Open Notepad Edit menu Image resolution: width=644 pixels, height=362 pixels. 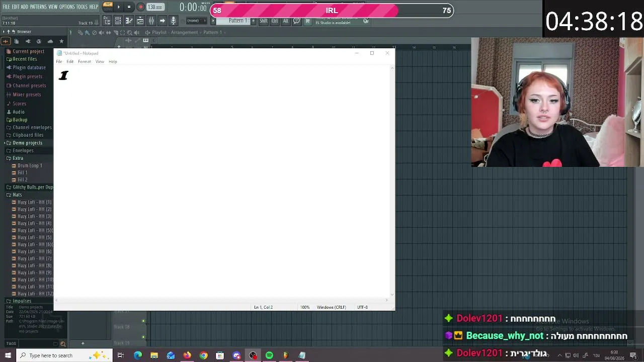pos(70,61)
